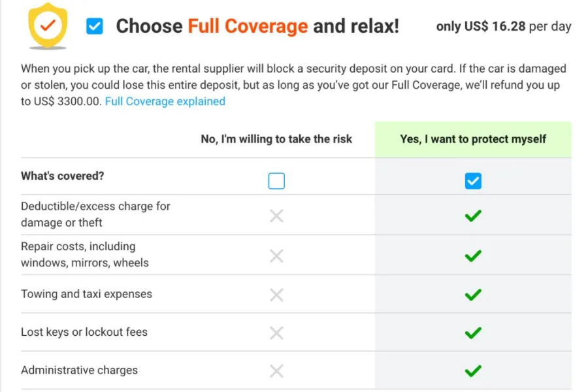Click gray X for Deductible/excess charge row
The width and height of the screenshot is (588, 392).
tap(276, 216)
